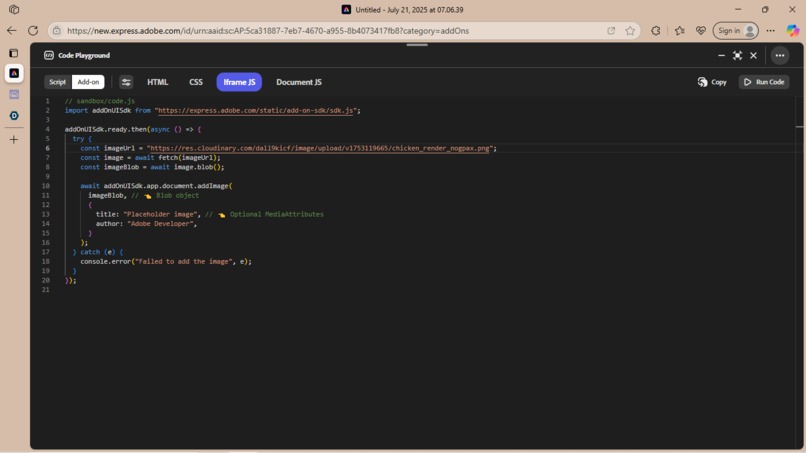Open the HTML tab

[x=157, y=82]
